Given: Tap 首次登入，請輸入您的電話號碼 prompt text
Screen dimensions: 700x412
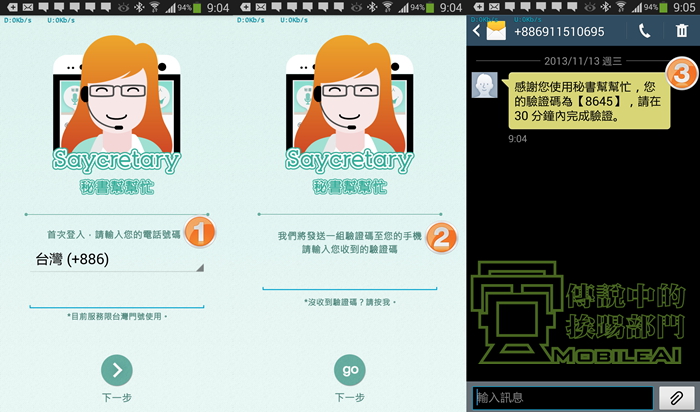Looking at the screenshot, I should 114,234.
